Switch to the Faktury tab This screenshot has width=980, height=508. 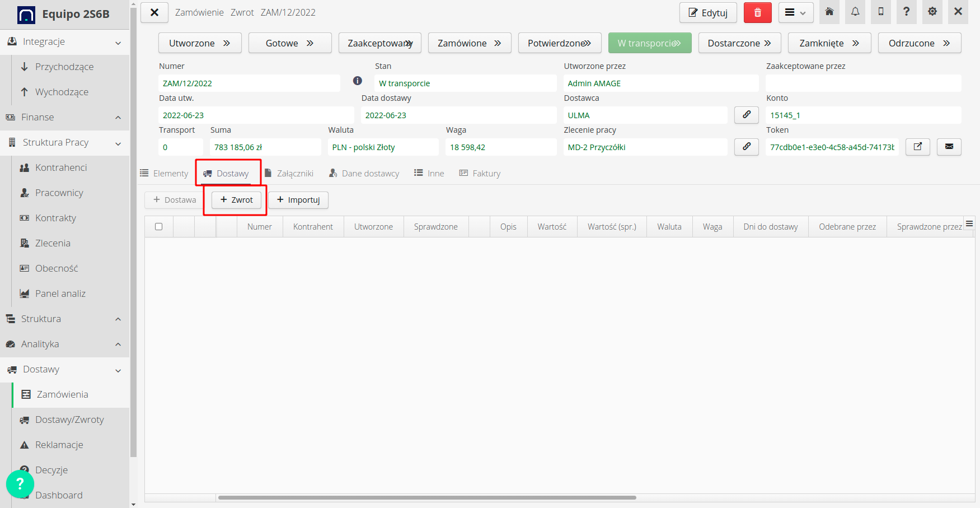coord(480,173)
